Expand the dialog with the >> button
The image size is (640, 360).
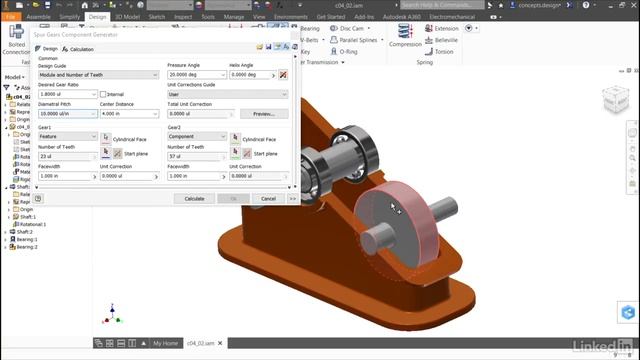(x=293, y=199)
